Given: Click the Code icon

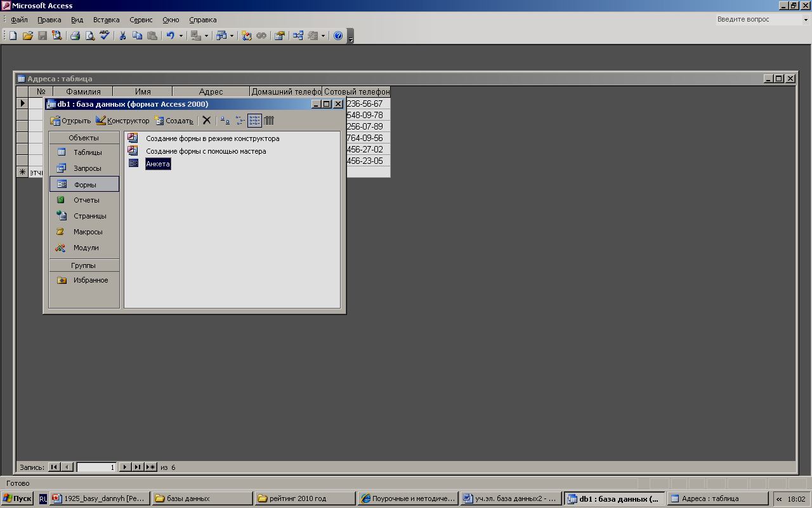Looking at the screenshot, I should (247, 36).
